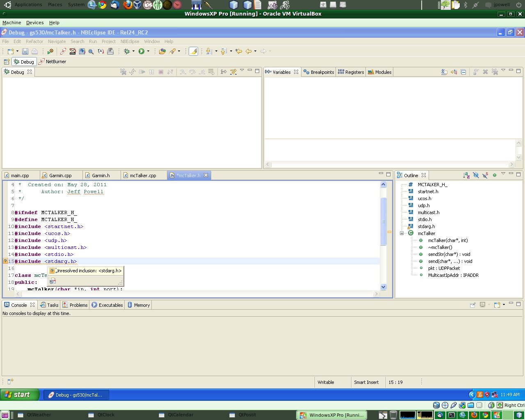This screenshot has width=525, height=420.
Task: Open the Open Console dropdown arrow
Action: point(504,305)
